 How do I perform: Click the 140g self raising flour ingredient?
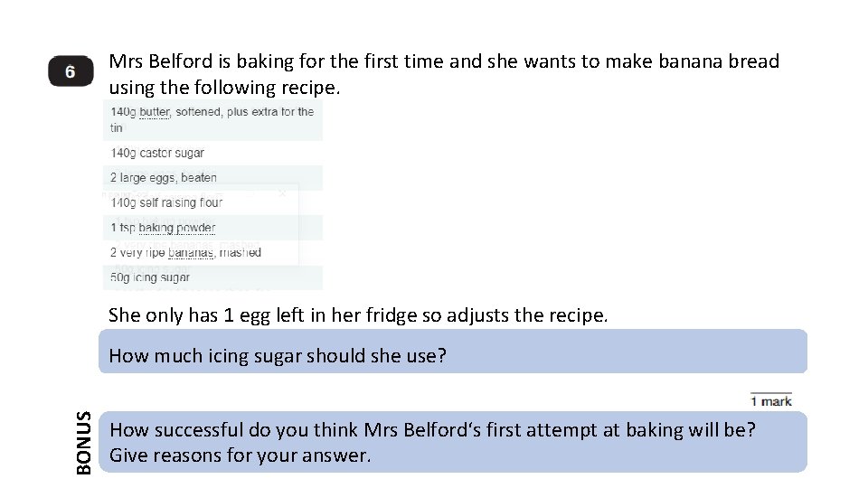click(167, 202)
